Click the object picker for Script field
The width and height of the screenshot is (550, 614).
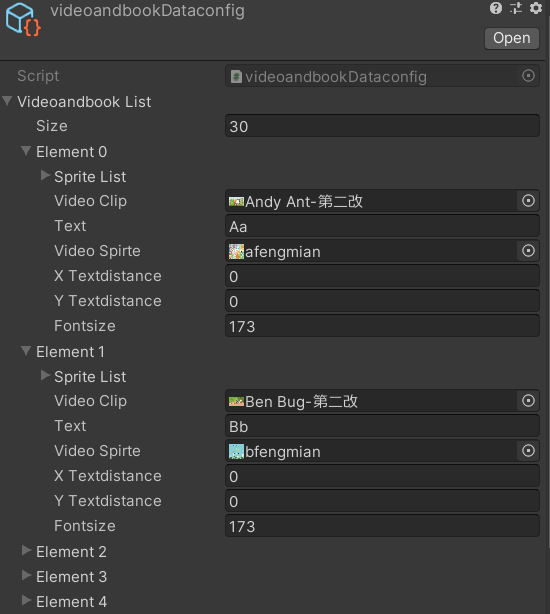point(528,76)
